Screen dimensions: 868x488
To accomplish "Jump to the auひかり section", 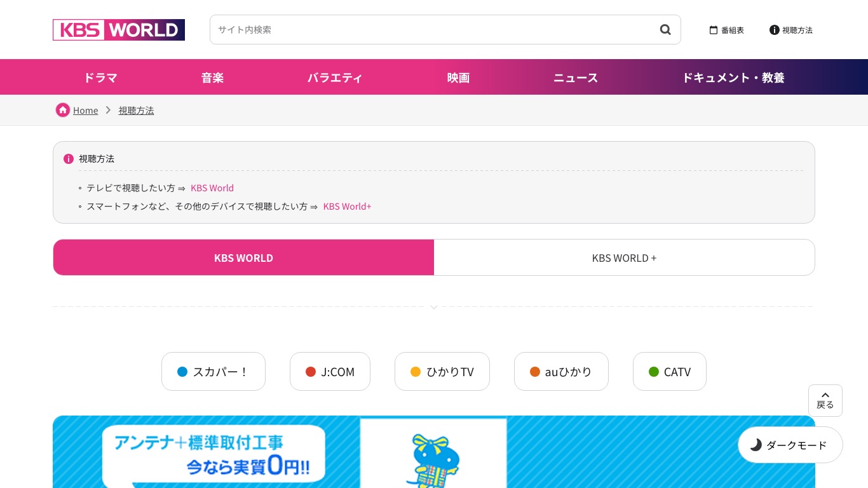I will click(561, 372).
